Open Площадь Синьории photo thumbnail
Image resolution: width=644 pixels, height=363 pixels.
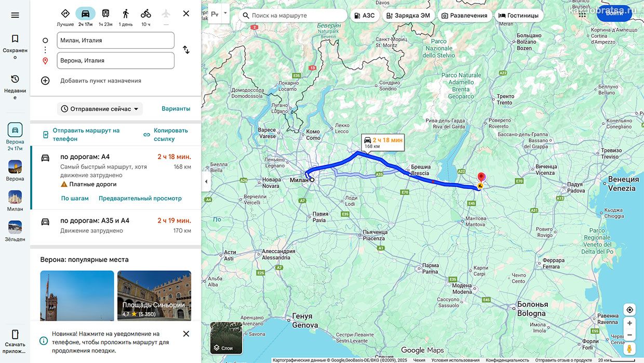coord(154,295)
